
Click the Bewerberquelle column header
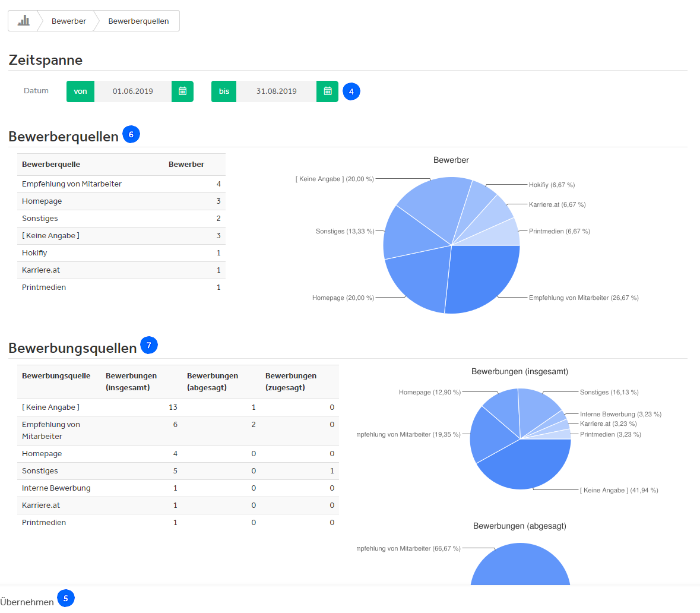(x=51, y=164)
